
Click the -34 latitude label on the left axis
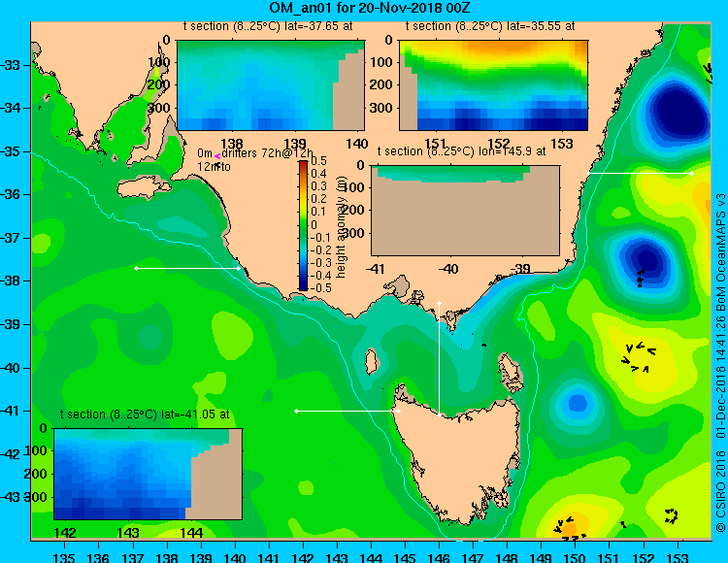(11, 108)
